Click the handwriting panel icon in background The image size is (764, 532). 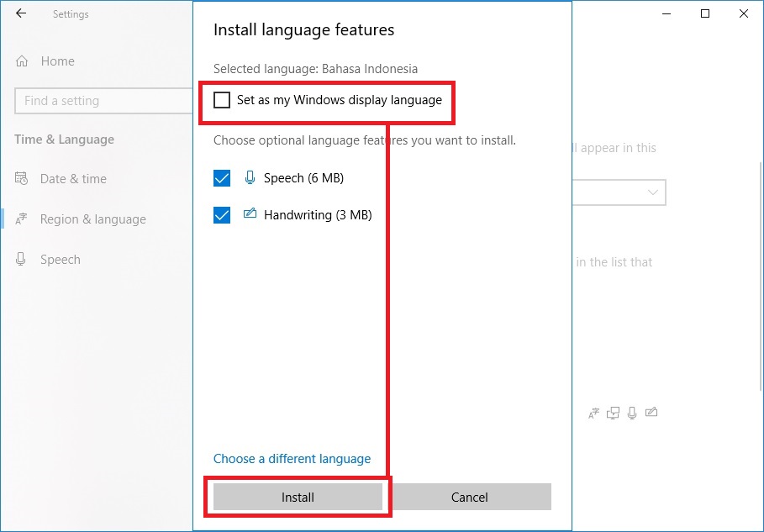pos(651,413)
